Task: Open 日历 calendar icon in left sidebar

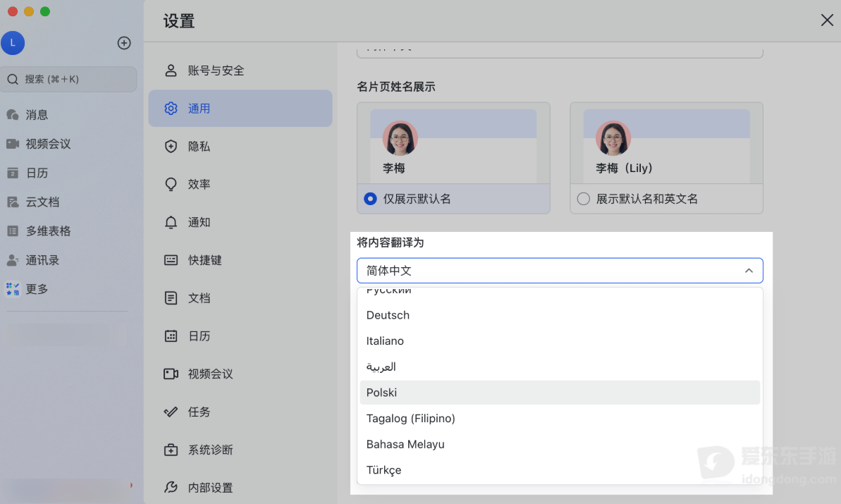Action: pos(13,173)
